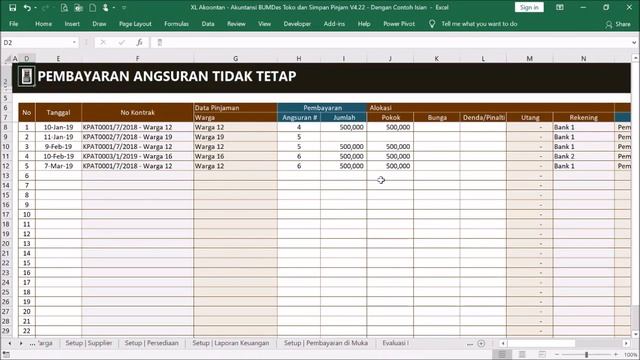The height and width of the screenshot is (360, 640).
Task: Click the Tanggal column header cell
Action: tap(58, 113)
